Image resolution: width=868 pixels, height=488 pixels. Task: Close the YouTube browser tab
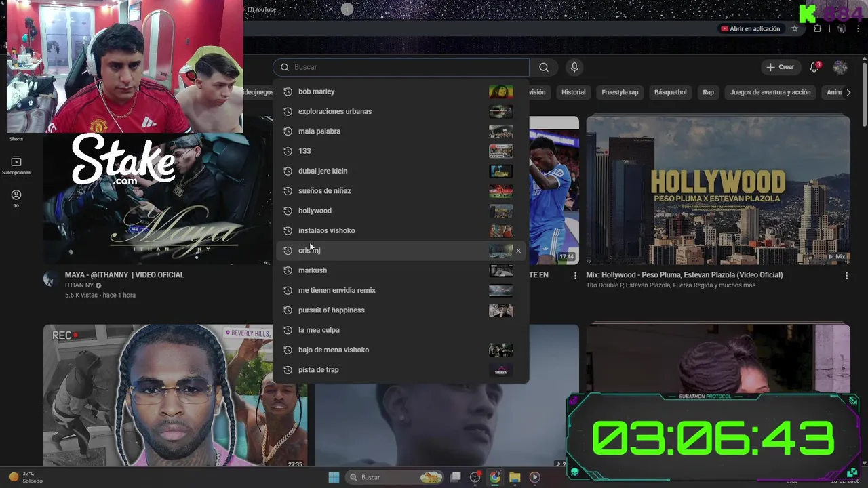331,9
